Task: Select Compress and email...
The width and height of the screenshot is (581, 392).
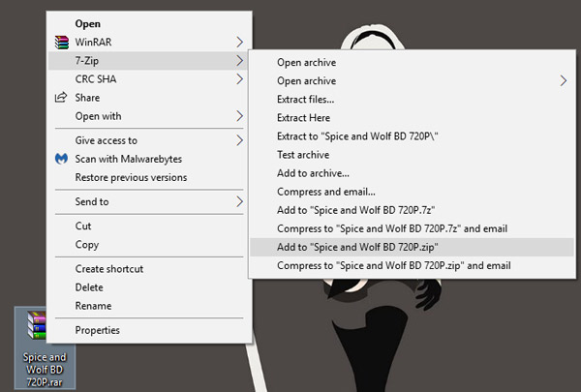Action: click(413, 192)
